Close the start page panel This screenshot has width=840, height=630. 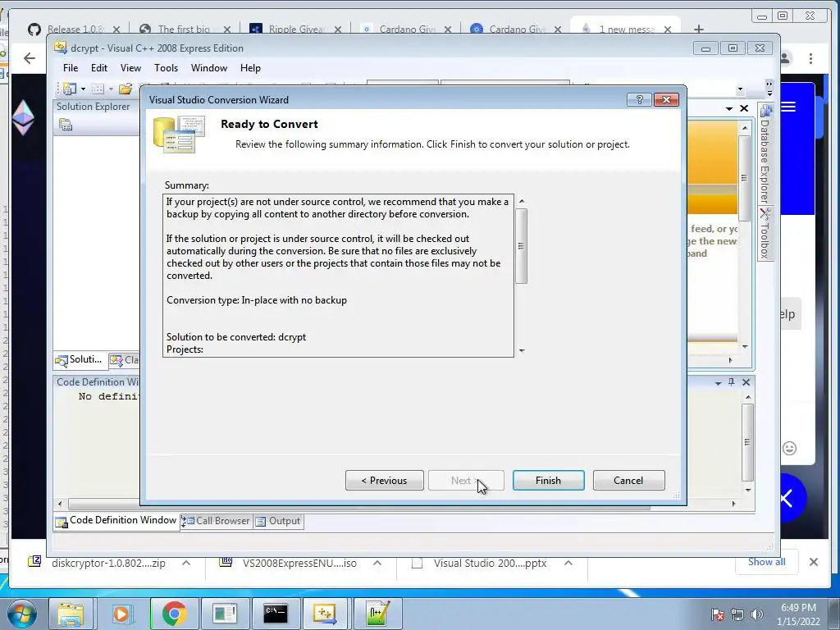coord(744,109)
